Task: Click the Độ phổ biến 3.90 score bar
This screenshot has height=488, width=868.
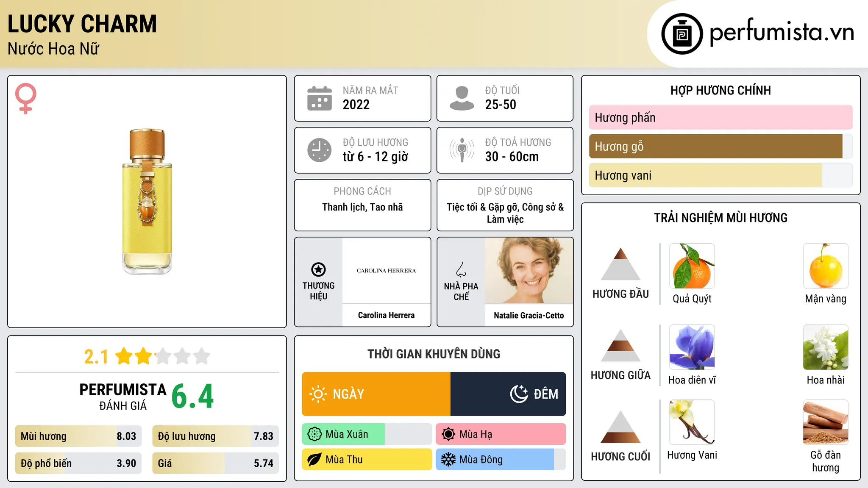Action: click(78, 463)
